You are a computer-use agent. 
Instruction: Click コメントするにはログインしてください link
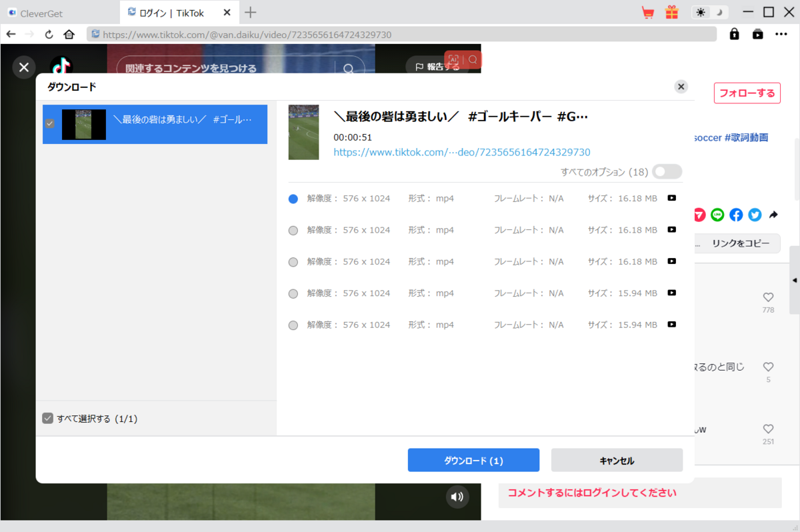[x=592, y=493]
